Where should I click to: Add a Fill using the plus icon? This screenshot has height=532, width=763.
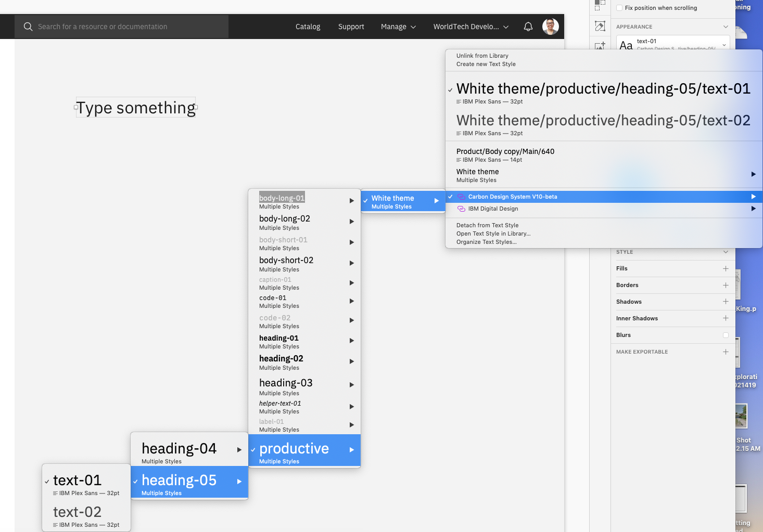point(726,268)
